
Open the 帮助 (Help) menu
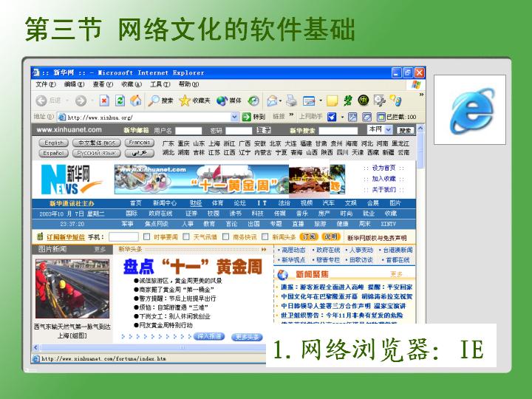pos(188,84)
